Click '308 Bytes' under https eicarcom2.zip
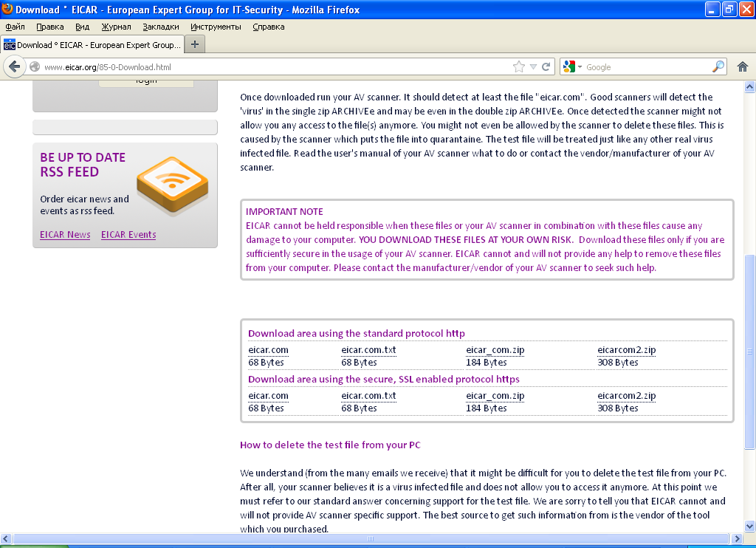Screen dimensions: 756x548 (618, 408)
